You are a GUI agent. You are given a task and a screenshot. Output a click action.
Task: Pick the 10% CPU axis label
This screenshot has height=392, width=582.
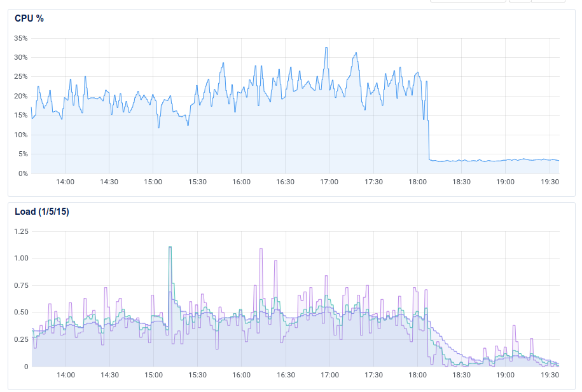(21, 135)
